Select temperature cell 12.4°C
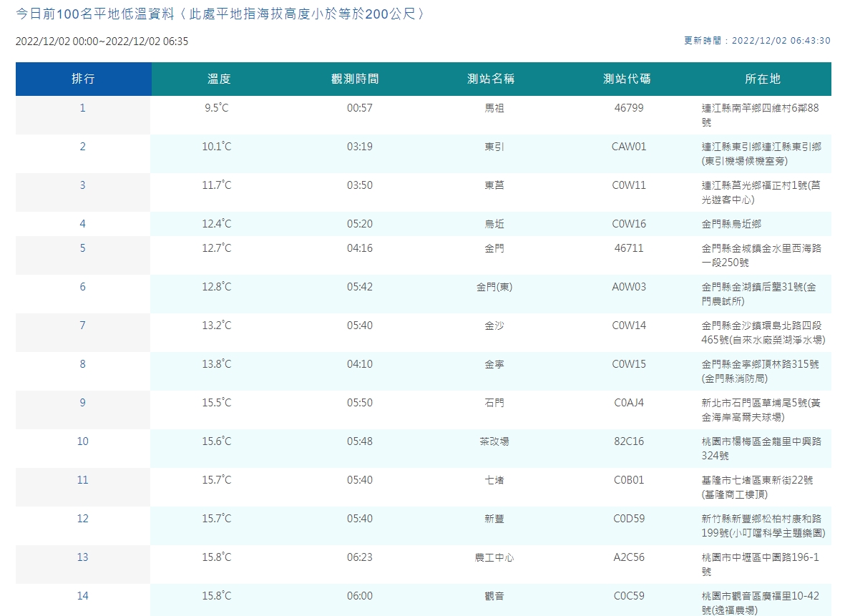This screenshot has height=616, width=845. pos(217,224)
